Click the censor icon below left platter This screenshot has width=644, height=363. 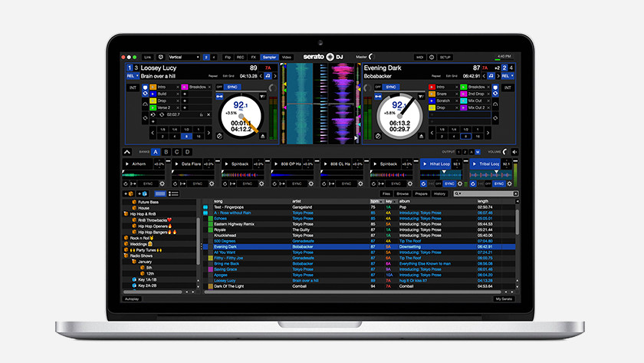(x=219, y=136)
